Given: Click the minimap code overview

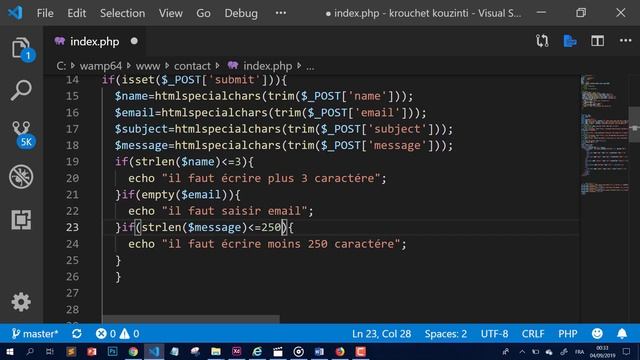Looking at the screenshot, I should 604,135.
